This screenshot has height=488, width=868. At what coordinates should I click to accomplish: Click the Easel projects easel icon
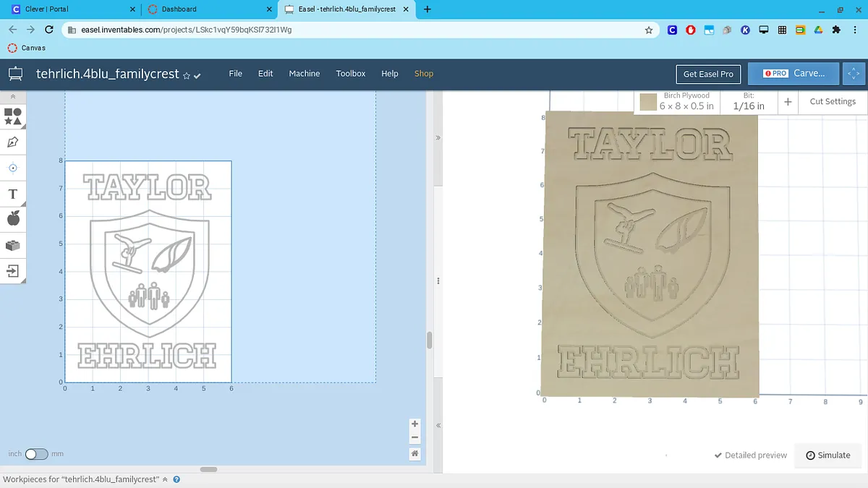[x=15, y=74]
